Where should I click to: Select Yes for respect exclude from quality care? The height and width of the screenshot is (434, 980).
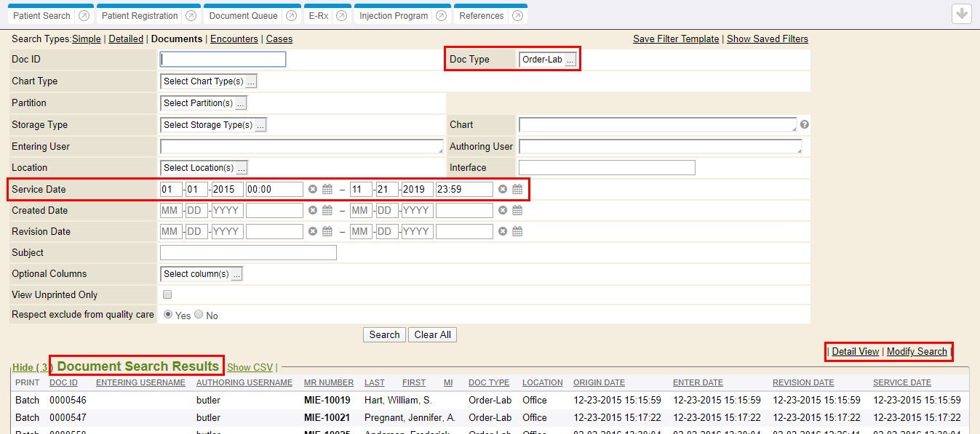click(x=168, y=316)
